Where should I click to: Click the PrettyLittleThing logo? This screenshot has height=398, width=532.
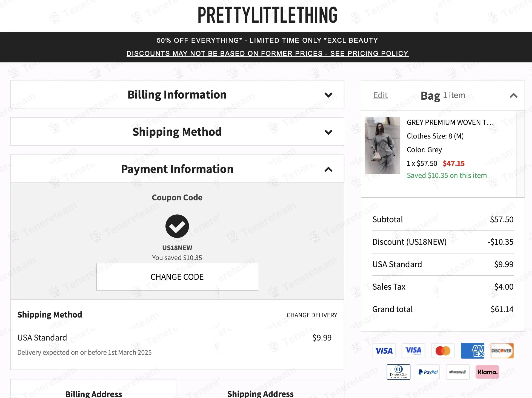[x=267, y=15]
